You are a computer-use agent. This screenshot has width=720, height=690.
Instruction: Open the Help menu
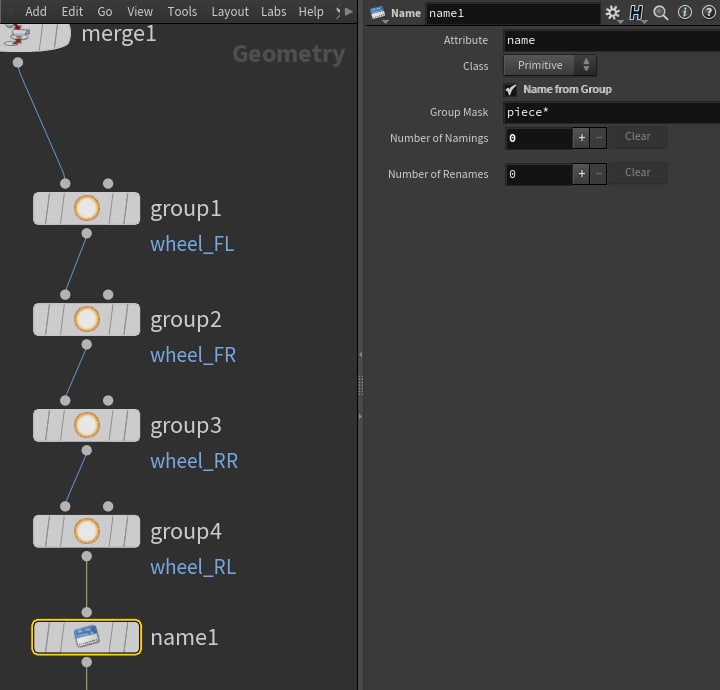pyautogui.click(x=311, y=11)
